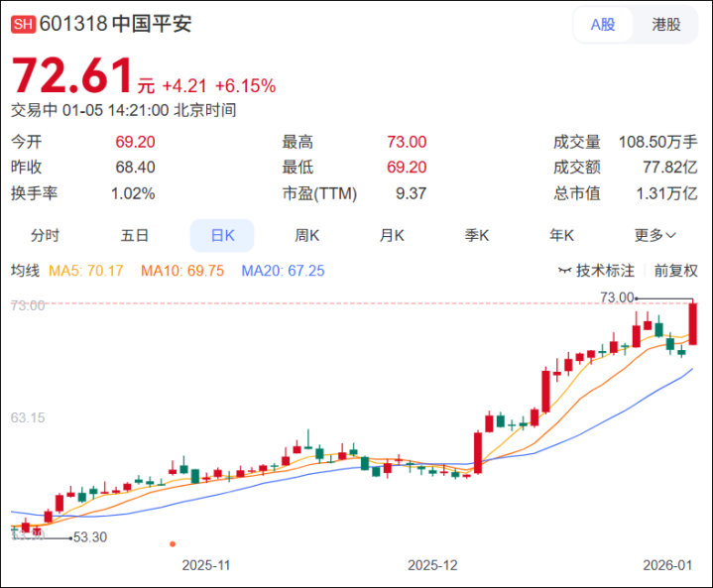The width and height of the screenshot is (713, 588).
Task: Click the 技术标注 wave icon
Action: [565, 271]
